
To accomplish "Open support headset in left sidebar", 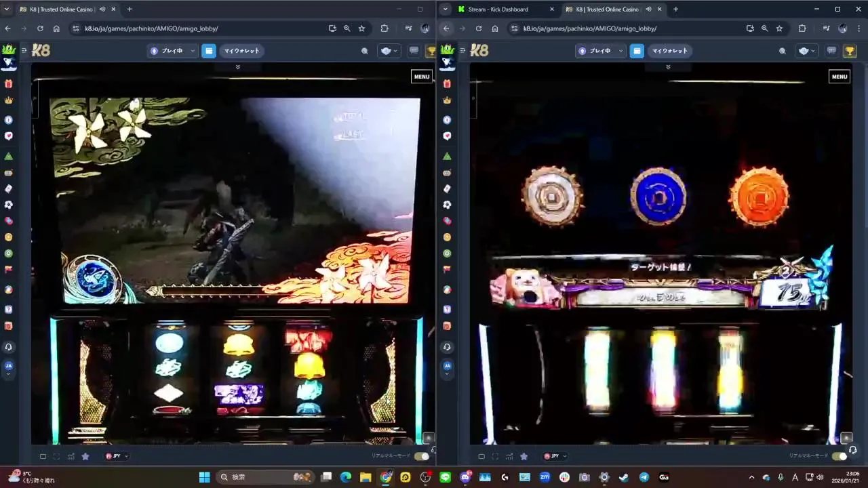I will point(9,347).
